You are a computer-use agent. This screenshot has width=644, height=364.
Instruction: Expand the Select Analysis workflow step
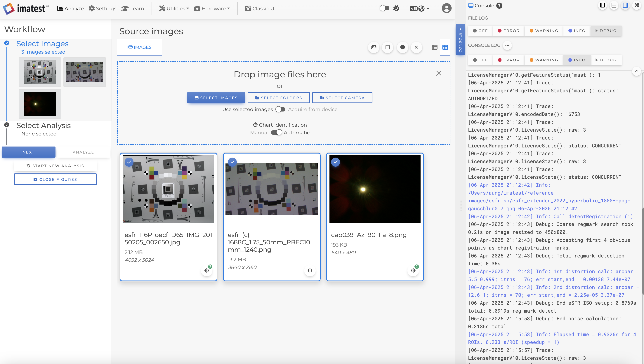coord(44,126)
